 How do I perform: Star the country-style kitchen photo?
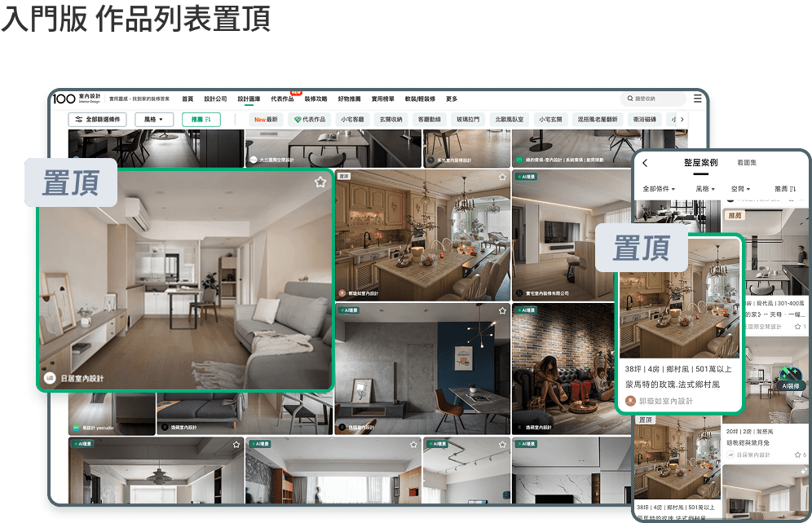[x=502, y=177]
